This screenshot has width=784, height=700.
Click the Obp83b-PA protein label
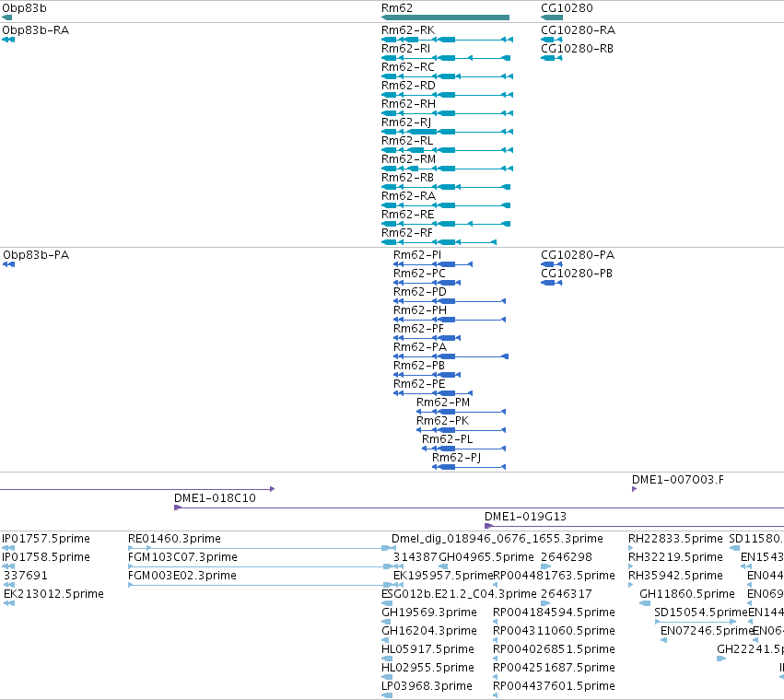pyautogui.click(x=36, y=255)
